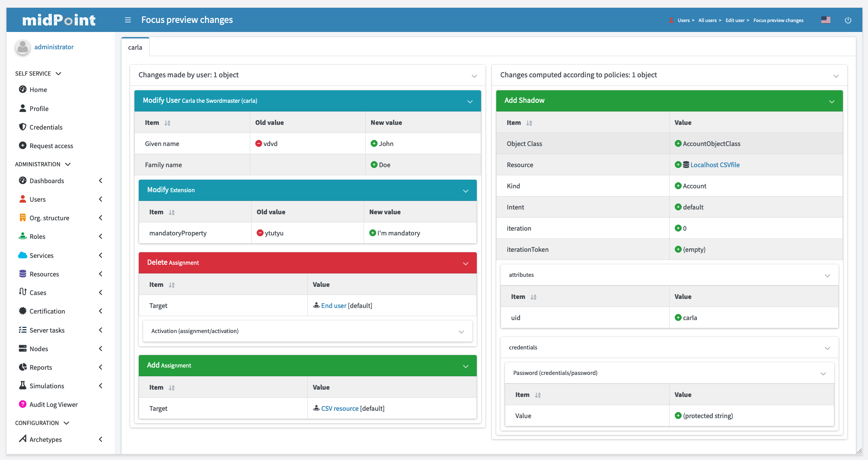Open the Localhost CSVfile resource link

715,165
